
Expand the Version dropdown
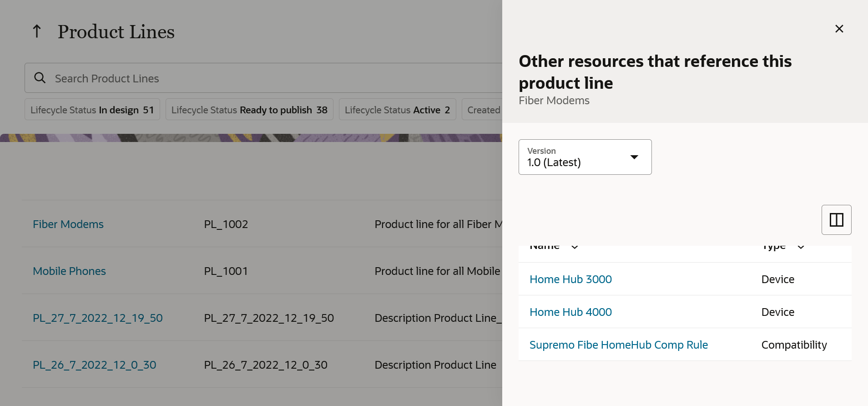coord(585,157)
